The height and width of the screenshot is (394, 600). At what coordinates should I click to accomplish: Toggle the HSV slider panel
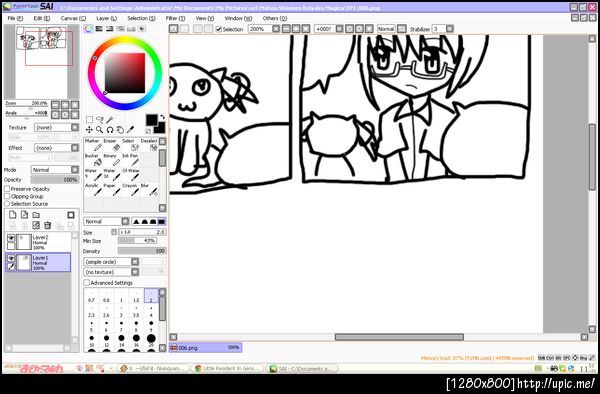[x=109, y=29]
